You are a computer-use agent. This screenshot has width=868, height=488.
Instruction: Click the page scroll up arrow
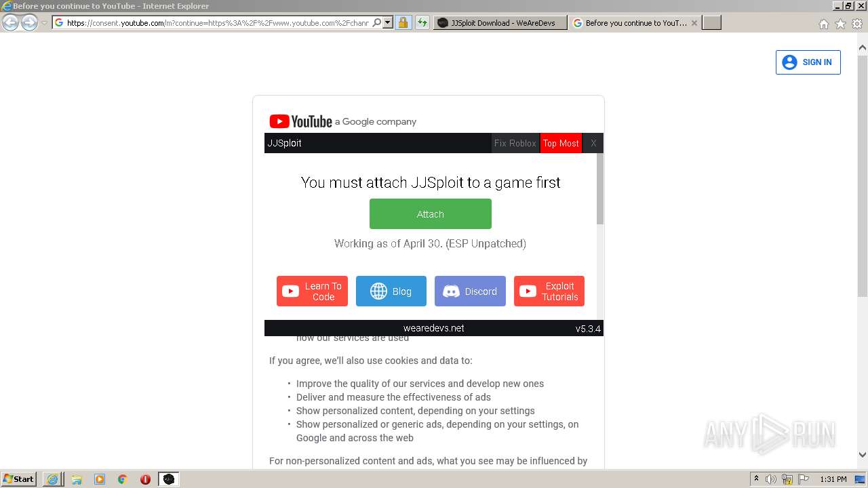862,48
